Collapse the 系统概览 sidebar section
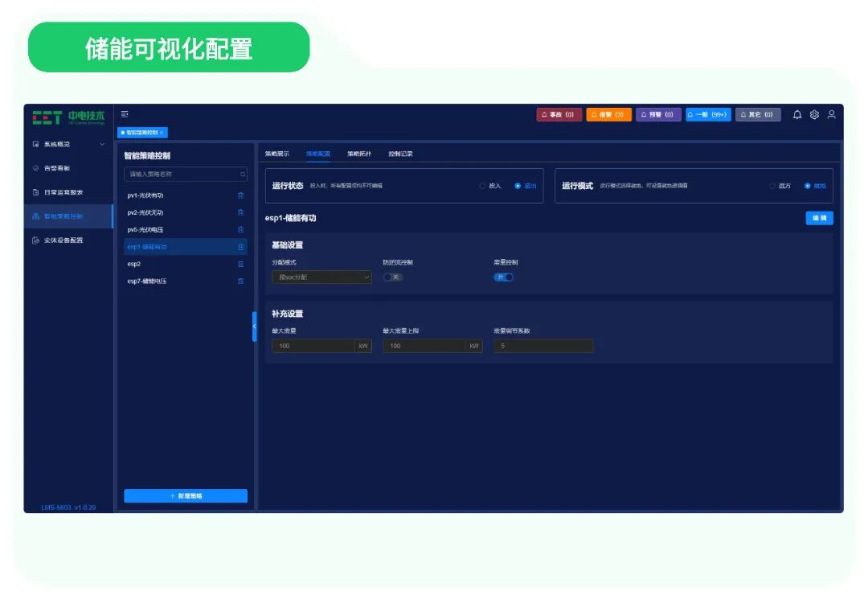The image size is (868, 608). (x=102, y=144)
